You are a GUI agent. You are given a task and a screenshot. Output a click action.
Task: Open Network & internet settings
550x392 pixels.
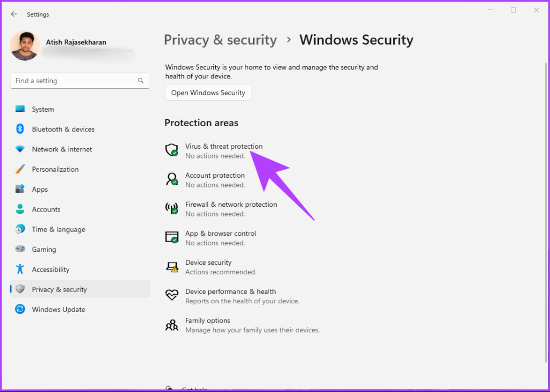[x=62, y=149]
